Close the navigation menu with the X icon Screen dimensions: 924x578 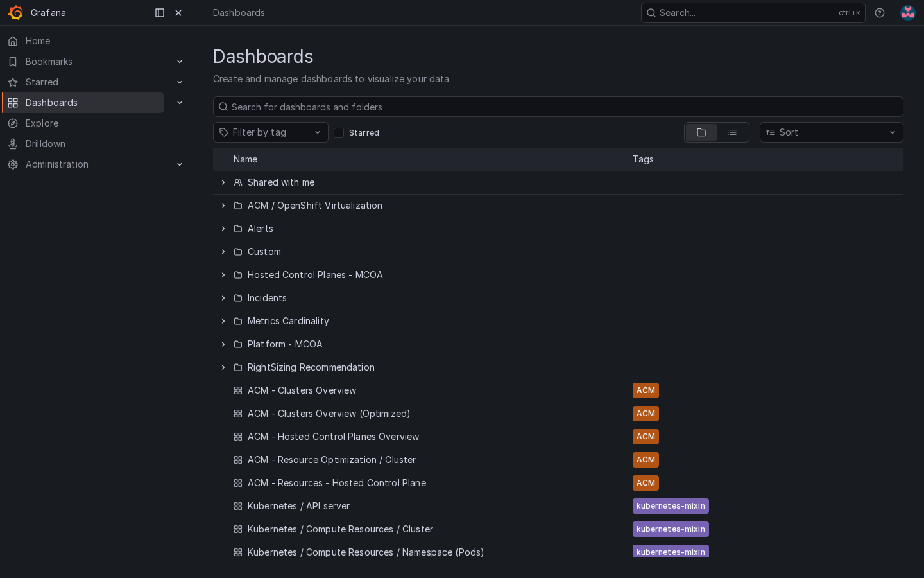click(x=178, y=13)
